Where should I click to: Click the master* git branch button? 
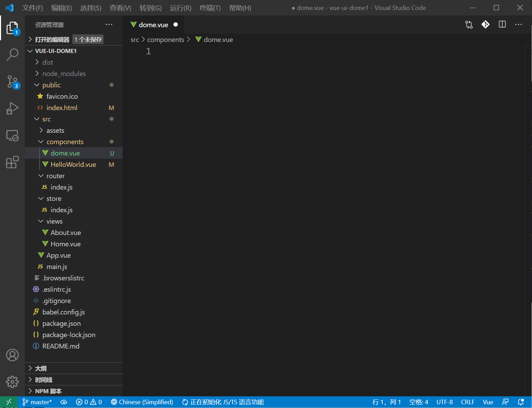tap(37, 402)
